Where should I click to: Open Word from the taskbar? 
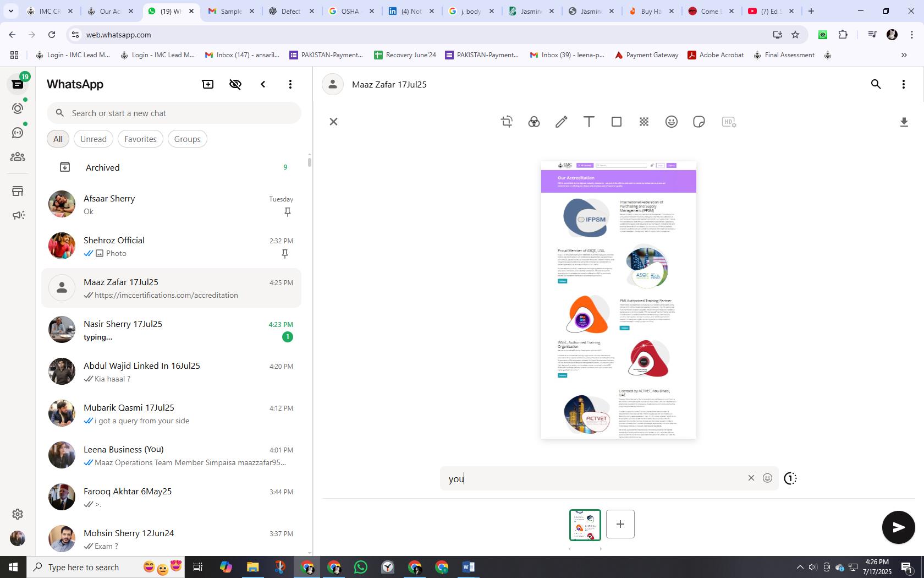pos(468,567)
